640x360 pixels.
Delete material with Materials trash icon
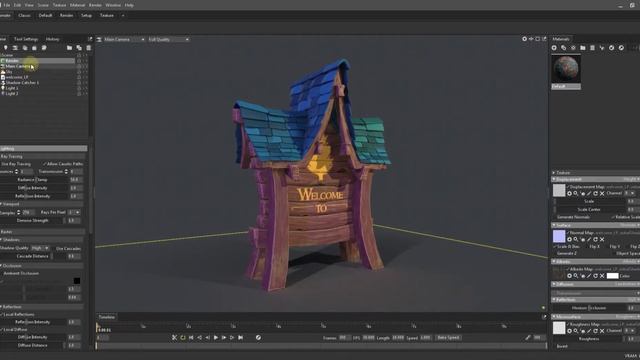click(x=592, y=48)
